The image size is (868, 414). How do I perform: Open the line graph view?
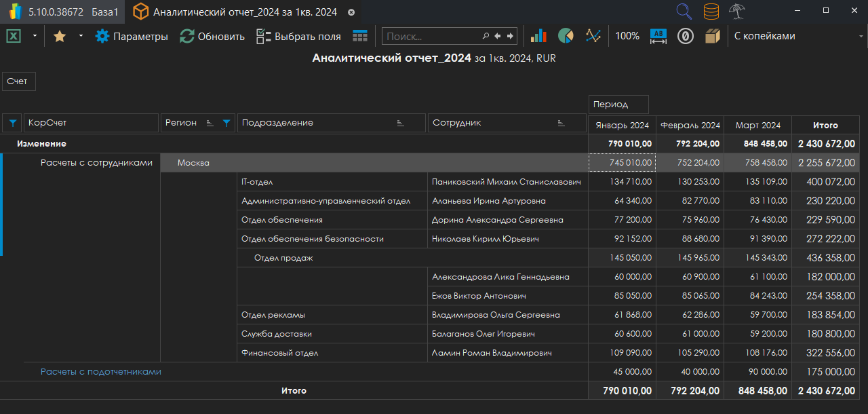click(593, 36)
